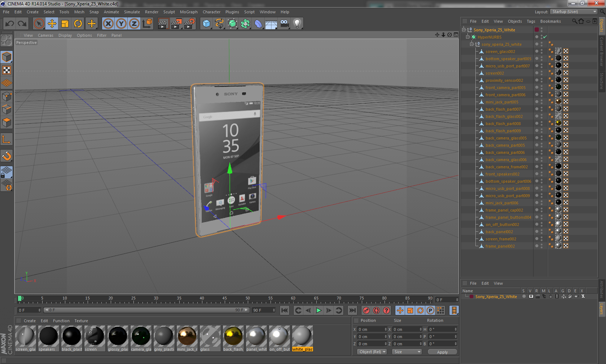
Task: Open the viewport Cameras menu
Action: pyautogui.click(x=45, y=35)
